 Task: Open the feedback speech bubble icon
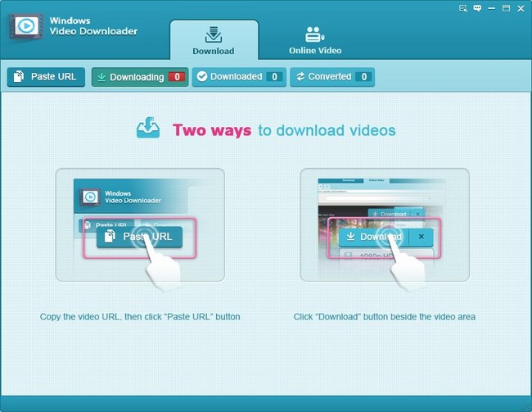pyautogui.click(x=478, y=8)
